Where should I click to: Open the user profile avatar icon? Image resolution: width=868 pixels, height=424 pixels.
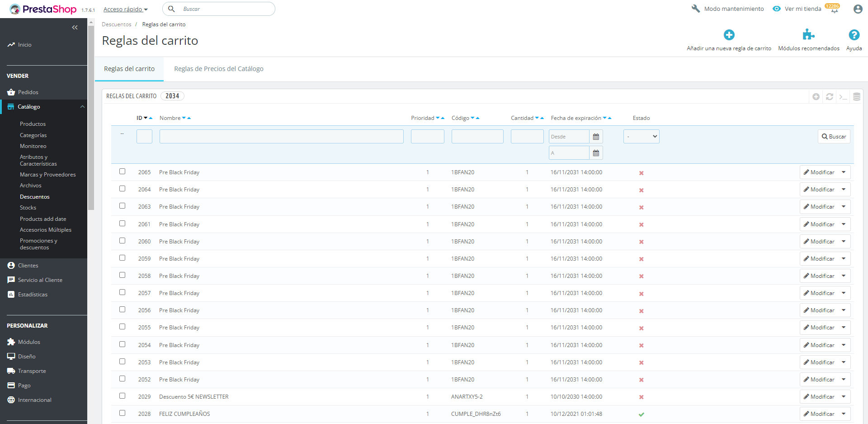click(x=858, y=9)
